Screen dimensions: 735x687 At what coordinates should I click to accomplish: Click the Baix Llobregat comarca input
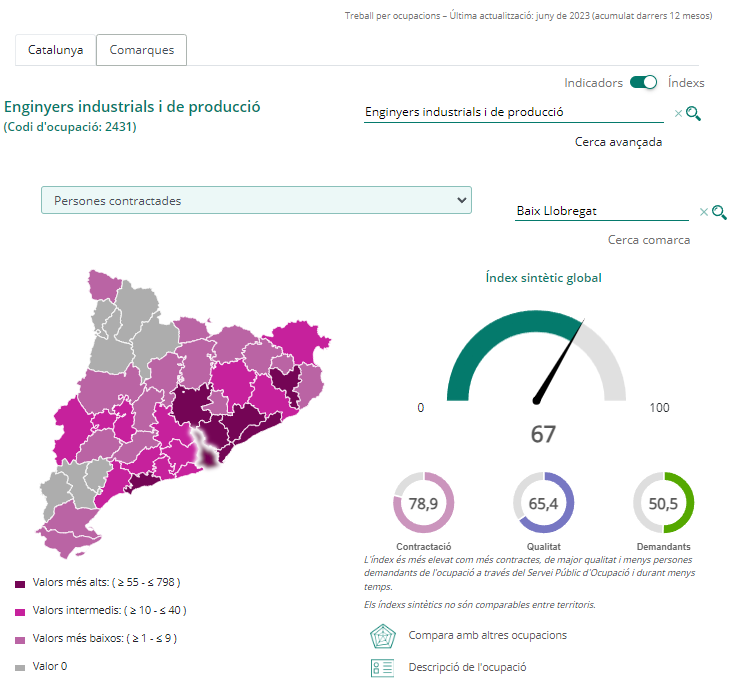pos(602,211)
